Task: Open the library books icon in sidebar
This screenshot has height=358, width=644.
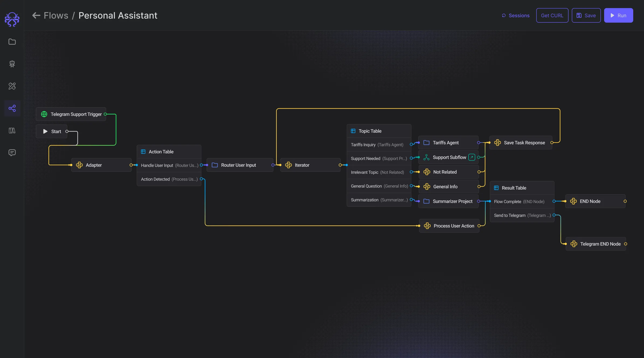Action: tap(12, 131)
